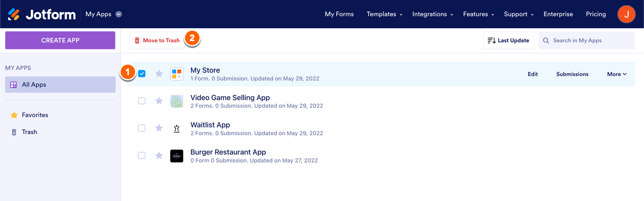Star the Video Game Selling App

coord(159,101)
